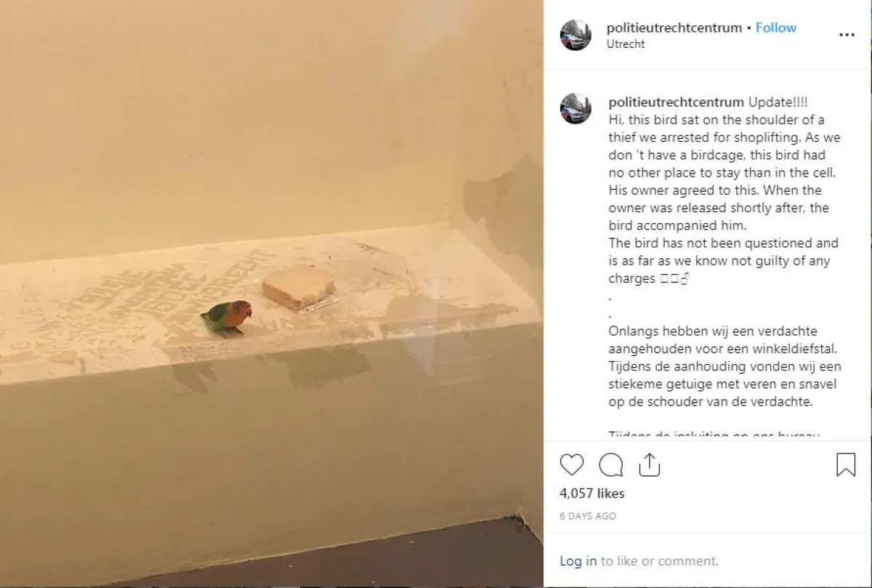
Task: View the 4,057 likes list
Action: (x=592, y=494)
